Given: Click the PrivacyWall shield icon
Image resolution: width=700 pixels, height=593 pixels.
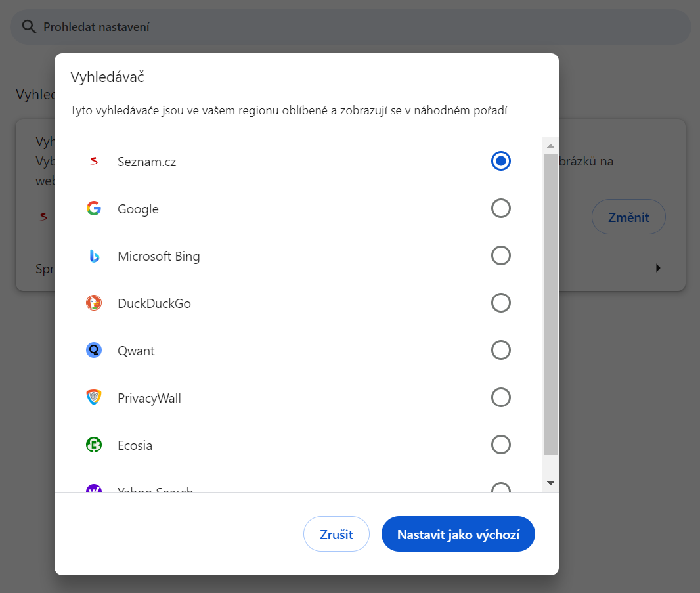Looking at the screenshot, I should pos(94,397).
